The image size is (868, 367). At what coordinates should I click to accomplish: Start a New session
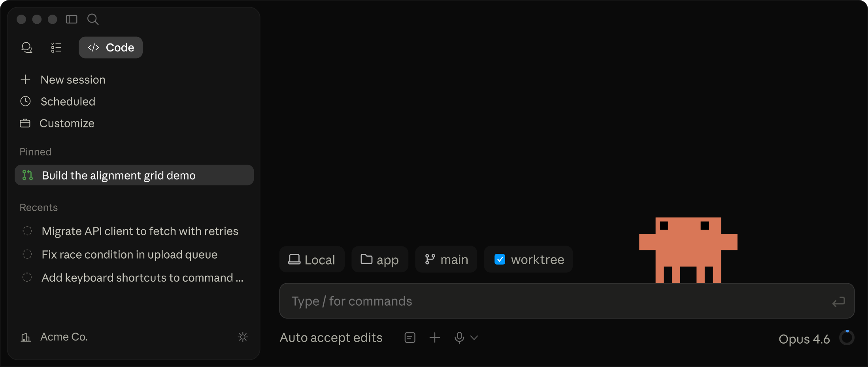(x=72, y=79)
